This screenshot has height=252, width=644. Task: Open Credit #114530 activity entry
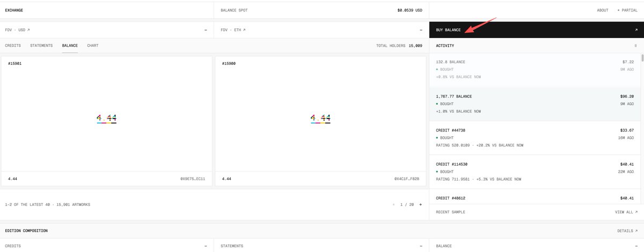coord(535,172)
